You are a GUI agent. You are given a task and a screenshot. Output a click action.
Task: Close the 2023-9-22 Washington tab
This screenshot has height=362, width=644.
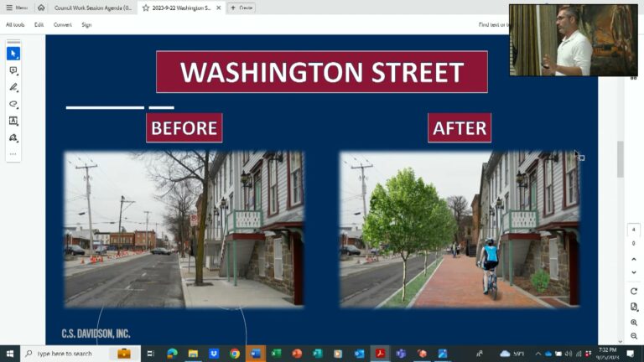coord(218,8)
